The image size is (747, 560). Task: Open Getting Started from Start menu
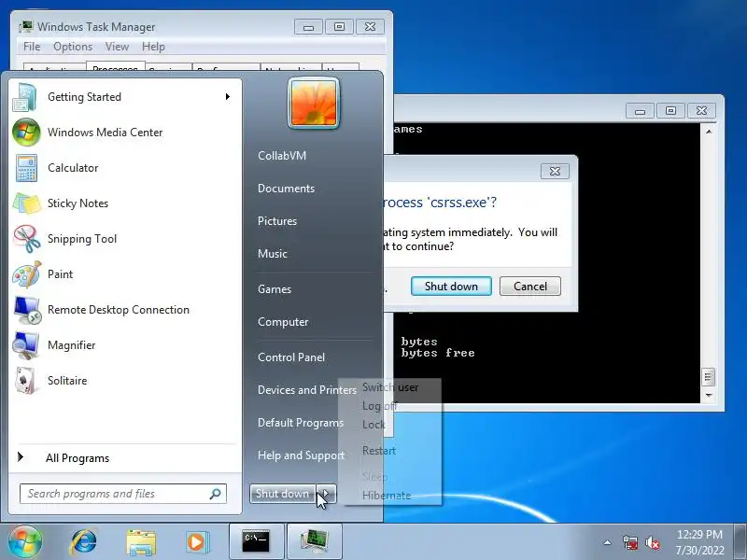point(124,97)
